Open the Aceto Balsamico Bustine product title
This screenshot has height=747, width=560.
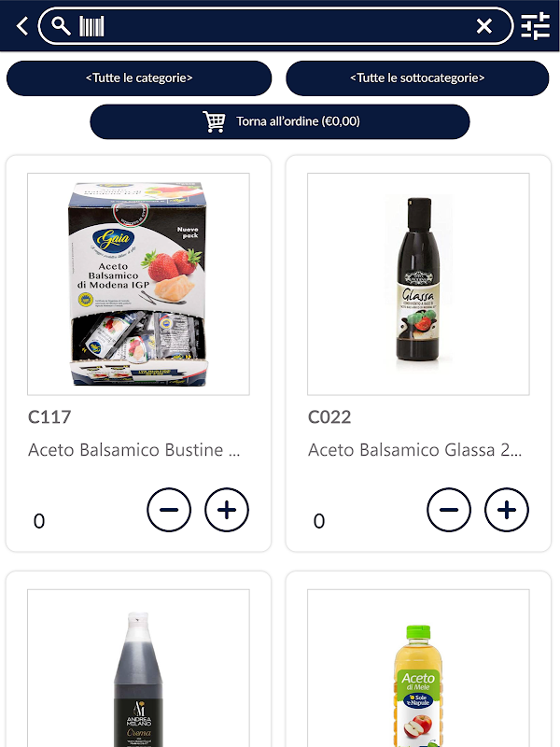click(x=133, y=450)
